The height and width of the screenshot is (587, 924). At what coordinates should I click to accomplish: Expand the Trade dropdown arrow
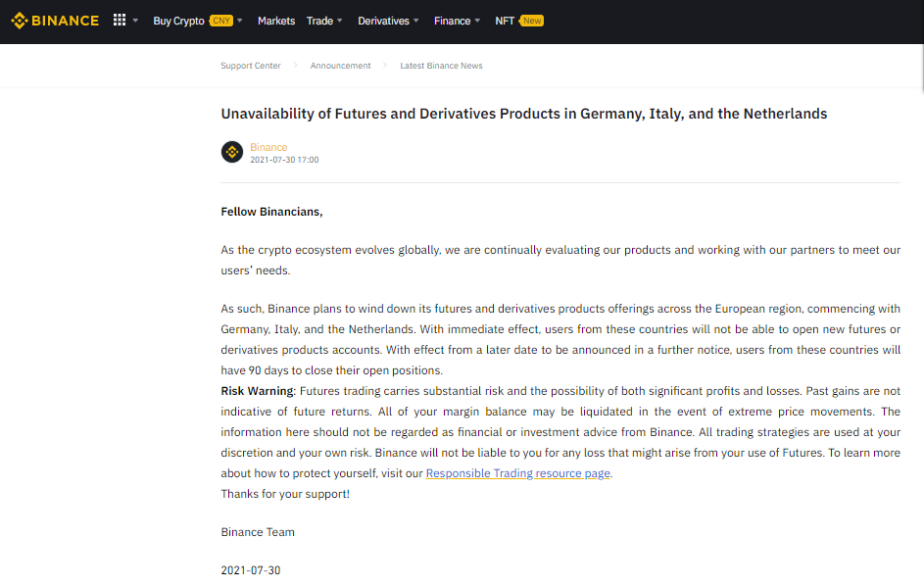coord(339,21)
